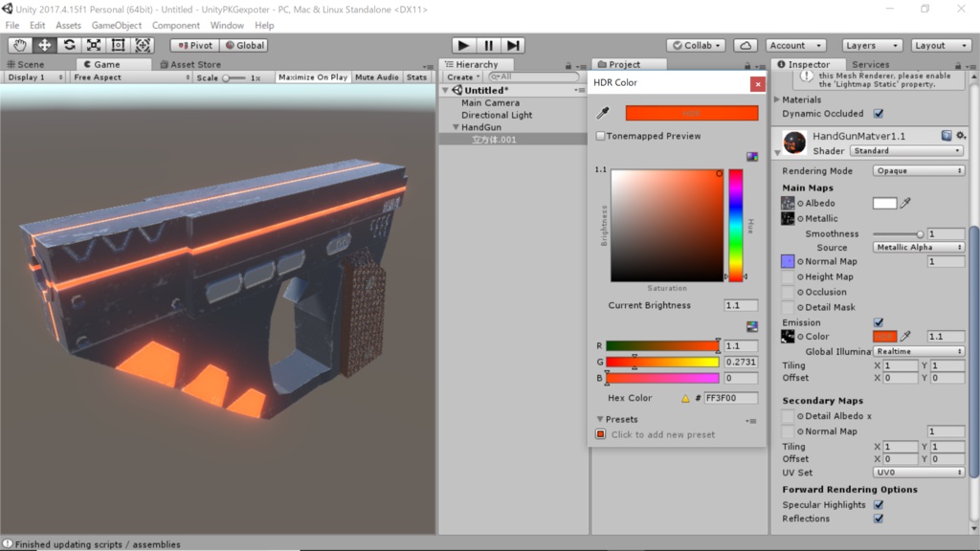The height and width of the screenshot is (551, 980).
Task: Click the Hierarchy panel lock icon
Action: click(x=568, y=65)
